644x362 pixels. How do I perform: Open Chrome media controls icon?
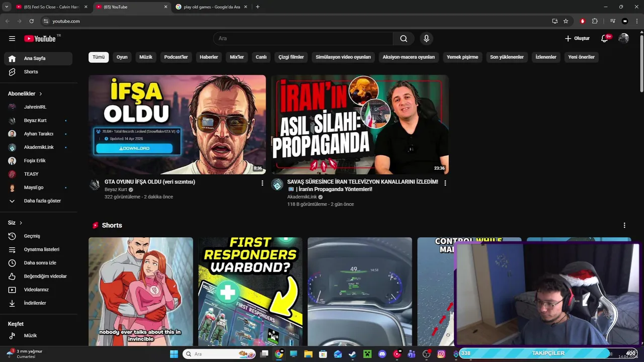point(612,21)
